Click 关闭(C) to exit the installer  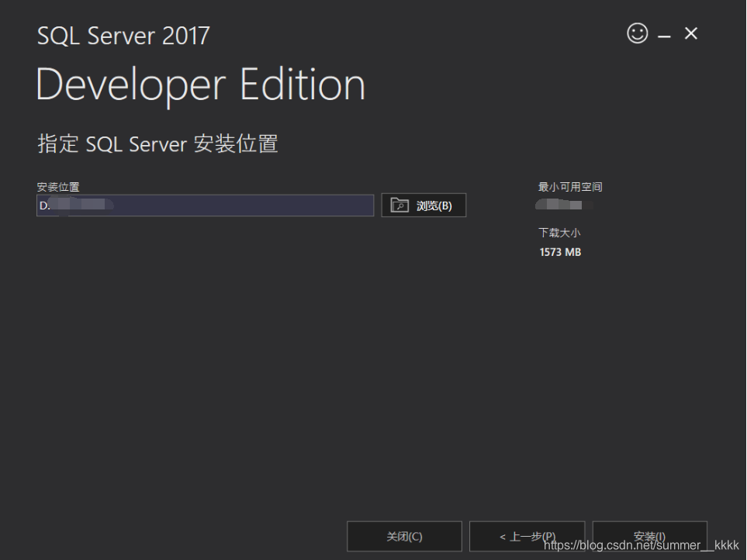(x=403, y=536)
